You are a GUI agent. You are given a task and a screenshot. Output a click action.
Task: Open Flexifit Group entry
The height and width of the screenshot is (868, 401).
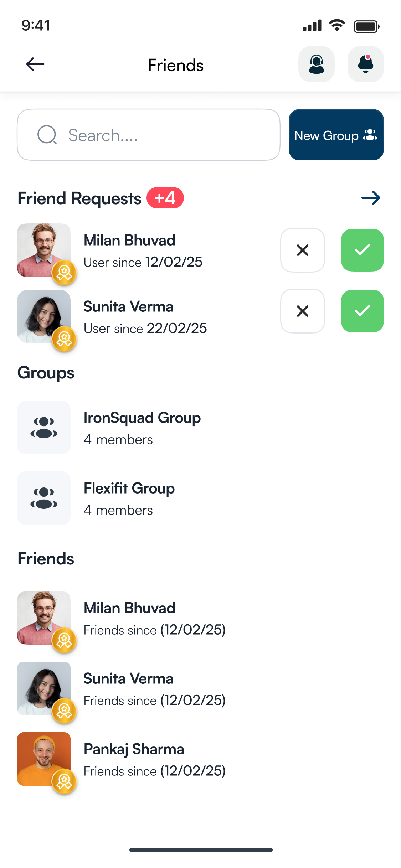129,498
